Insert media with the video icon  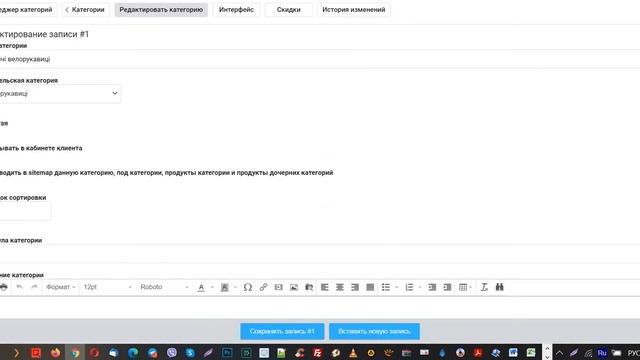[x=278, y=287]
